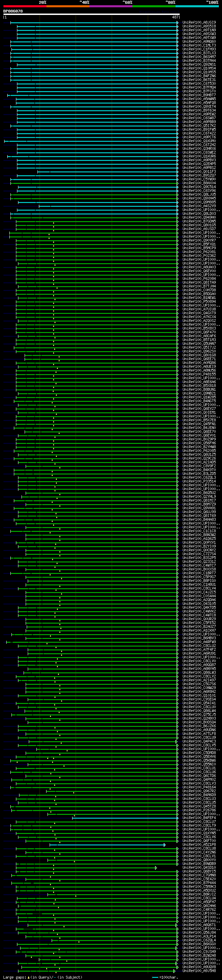The width and height of the screenshot is (222, 980).
Task: Open entry UniRef100_Q2YHL9
Action: tap(199, 496)
